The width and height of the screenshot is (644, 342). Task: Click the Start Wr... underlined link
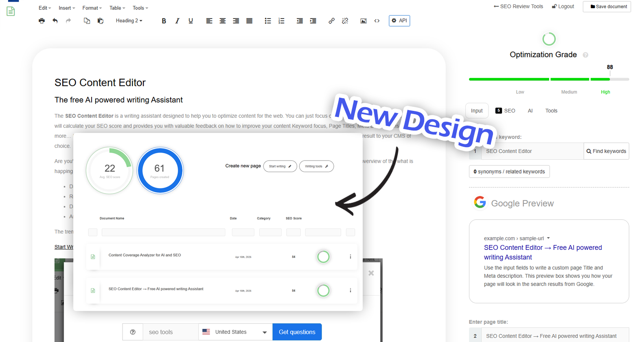[64, 247]
